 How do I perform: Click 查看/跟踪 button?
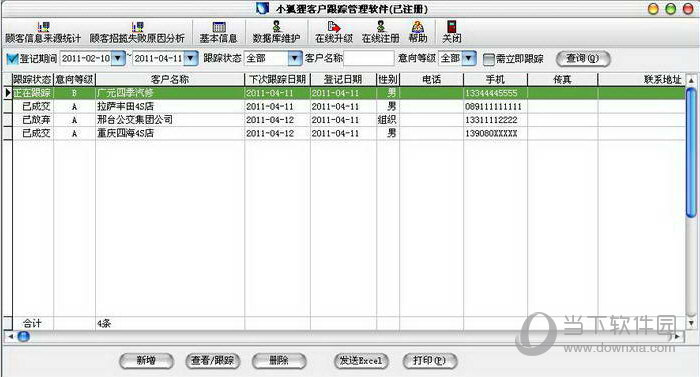click(x=212, y=361)
